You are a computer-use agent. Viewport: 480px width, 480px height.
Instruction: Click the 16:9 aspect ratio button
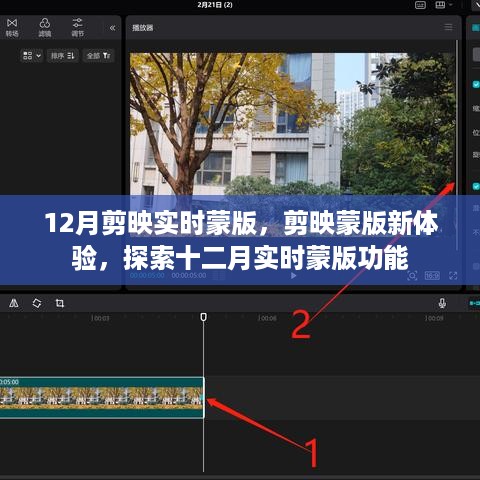(432, 276)
